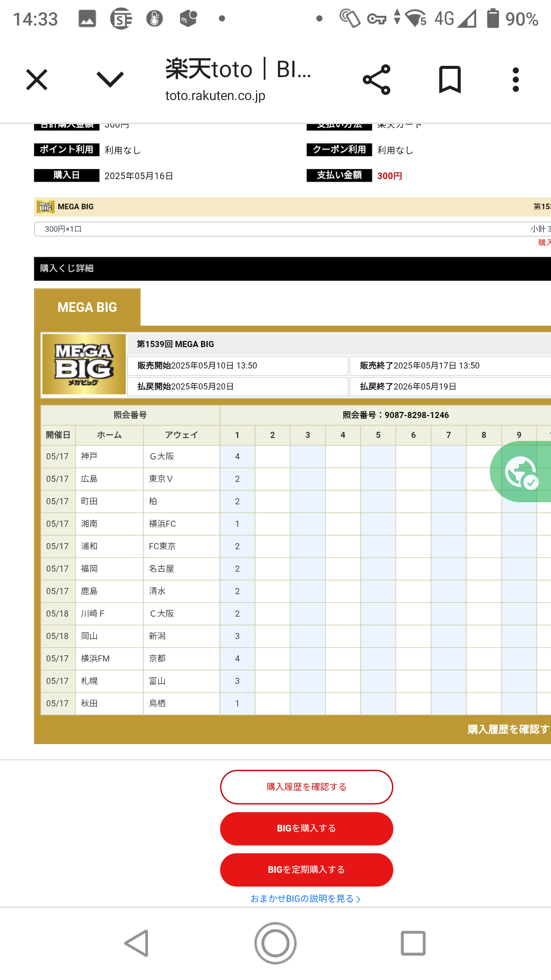
Task: Open the おまかせBIGの説明を見る link
Action: tap(306, 899)
